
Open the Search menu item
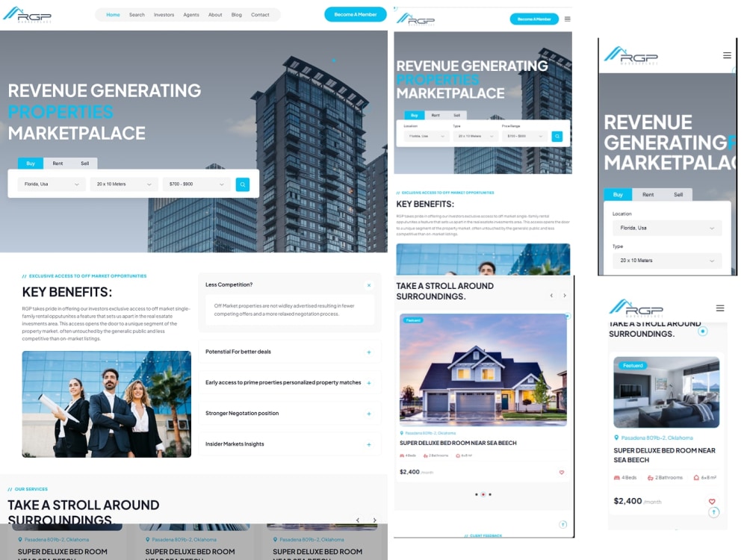(x=137, y=15)
